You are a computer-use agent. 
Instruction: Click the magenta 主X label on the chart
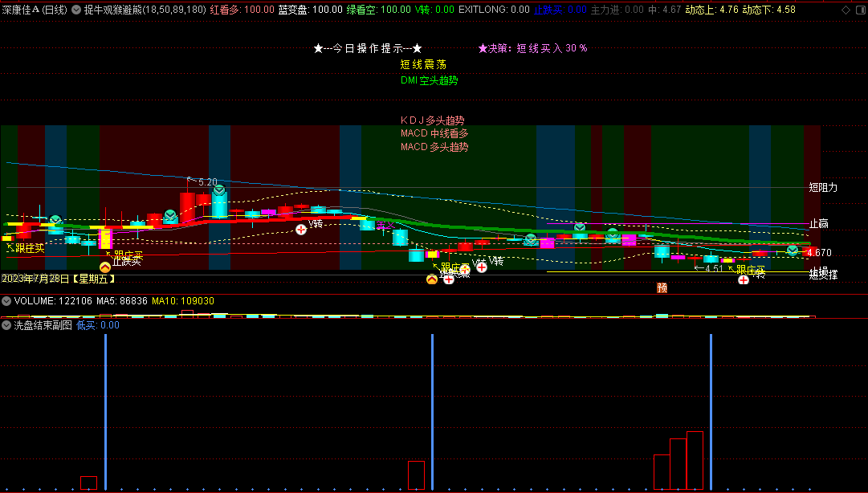pyautogui.click(x=385, y=225)
